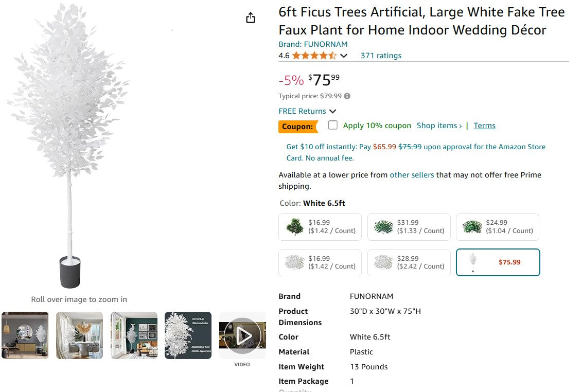Click the first room scene thumbnail
Image resolution: width=582 pixels, height=392 pixels.
tap(25, 335)
